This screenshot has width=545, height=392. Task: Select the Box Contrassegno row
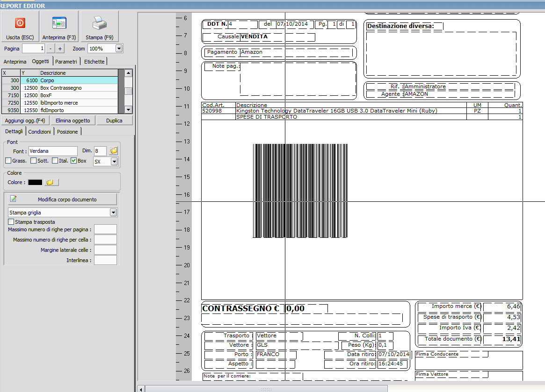(60, 88)
